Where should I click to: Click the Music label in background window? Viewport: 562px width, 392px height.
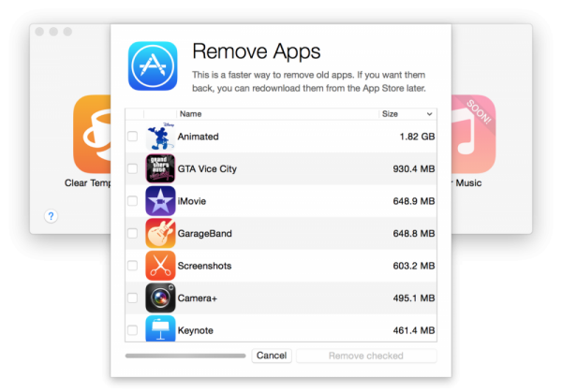click(x=468, y=183)
